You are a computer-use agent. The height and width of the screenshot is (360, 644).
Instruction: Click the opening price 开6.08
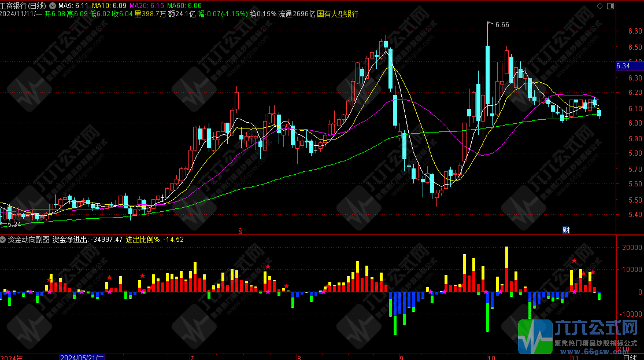(x=54, y=14)
